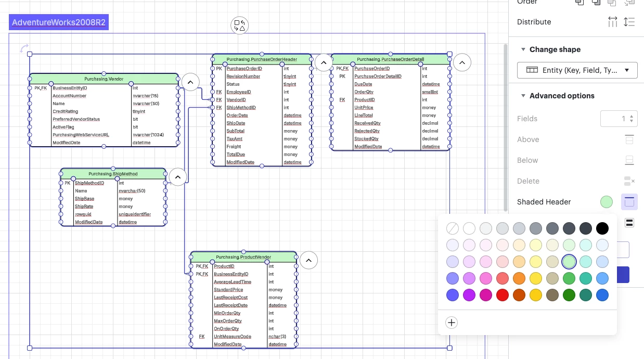Pick the bright blue swatch in bottom row
Screen dimensions: 644x359
(x=602, y=295)
